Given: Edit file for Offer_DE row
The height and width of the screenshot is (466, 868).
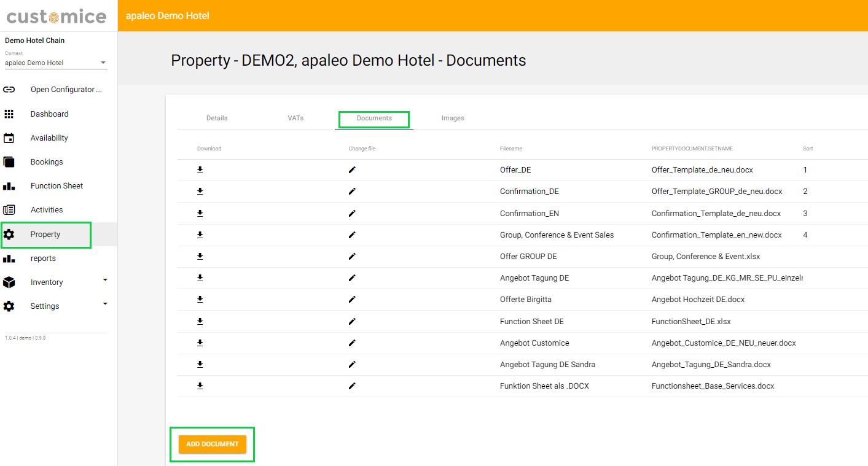Looking at the screenshot, I should 352,170.
